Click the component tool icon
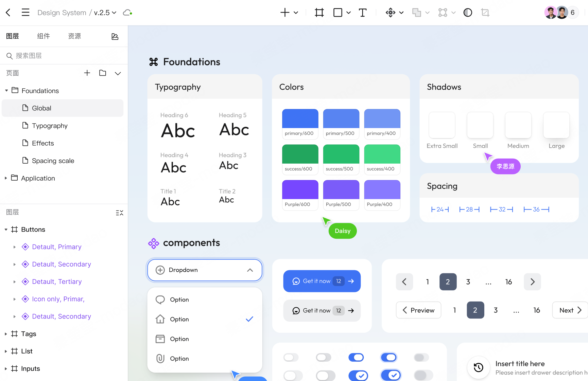The image size is (588, 381). 391,13
